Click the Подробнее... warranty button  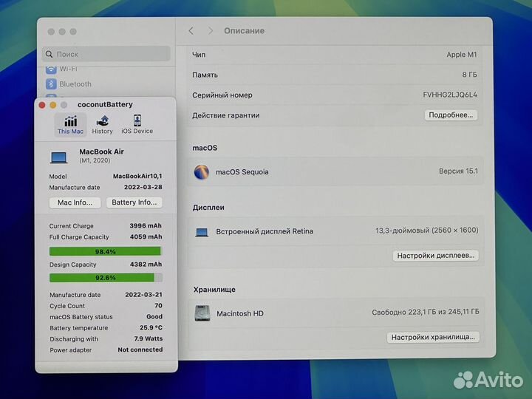(x=451, y=115)
